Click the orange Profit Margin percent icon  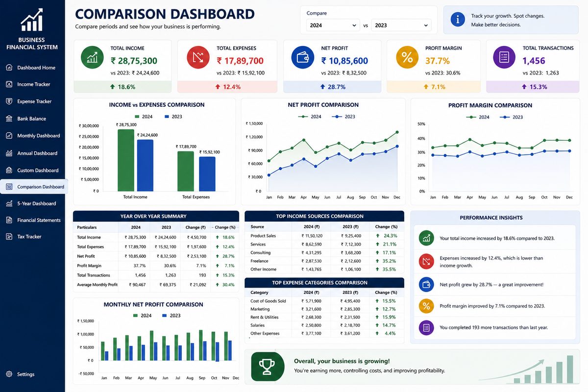pyautogui.click(x=407, y=57)
